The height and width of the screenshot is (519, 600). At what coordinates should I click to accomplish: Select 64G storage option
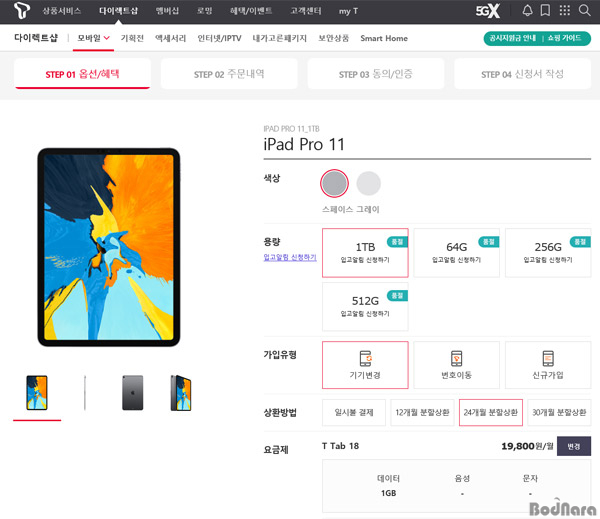pos(457,253)
